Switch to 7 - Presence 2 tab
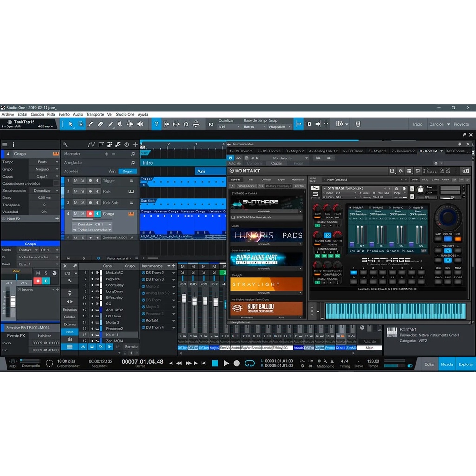Screen dimensions: 476x476 403,151
